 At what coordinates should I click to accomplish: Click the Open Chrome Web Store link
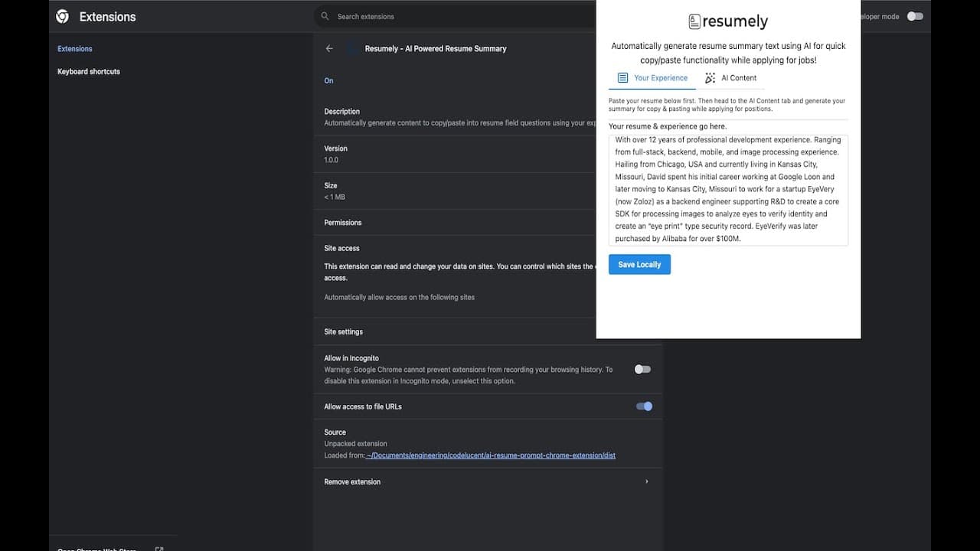[x=97, y=549]
